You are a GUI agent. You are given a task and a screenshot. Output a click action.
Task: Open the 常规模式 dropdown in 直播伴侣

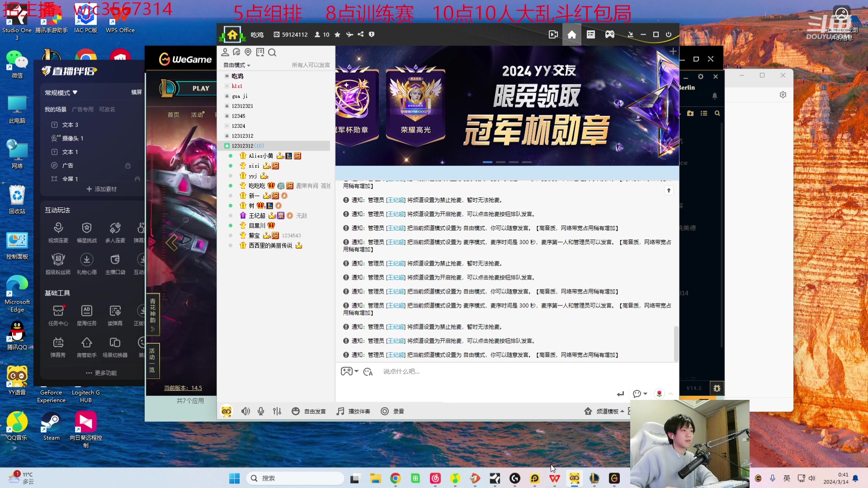pos(61,93)
